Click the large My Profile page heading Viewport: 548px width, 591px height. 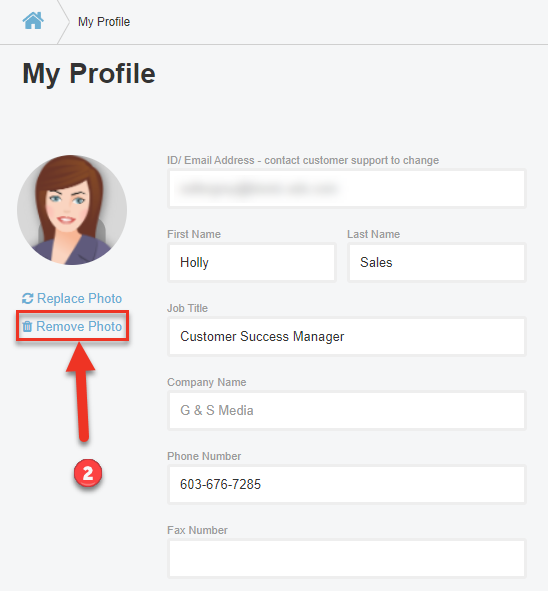pyautogui.click(x=89, y=74)
